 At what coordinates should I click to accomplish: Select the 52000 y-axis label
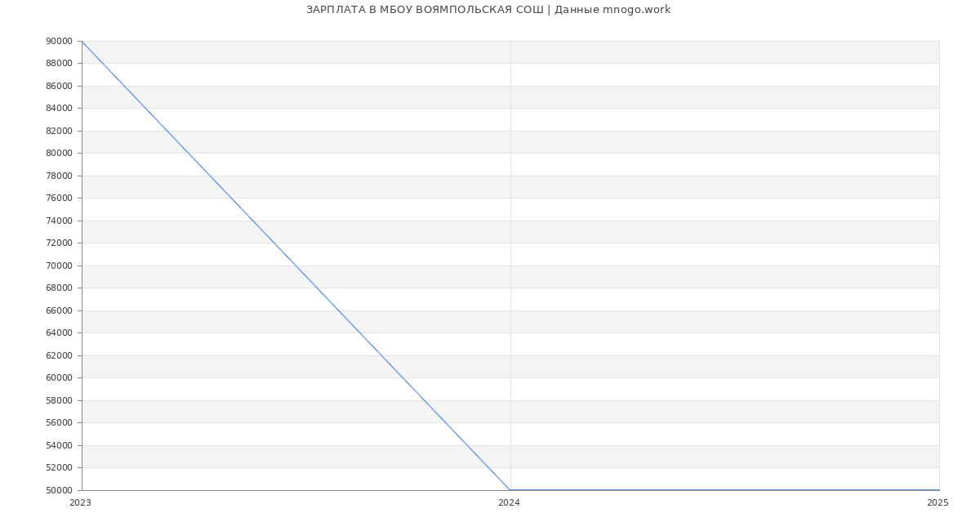coord(60,468)
